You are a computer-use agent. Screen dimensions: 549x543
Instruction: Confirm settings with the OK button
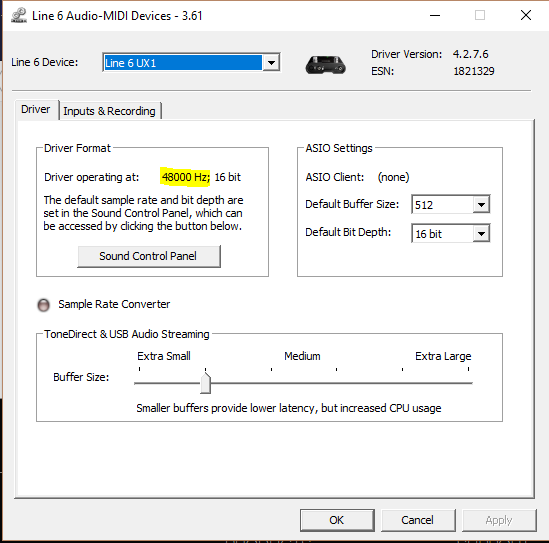(337, 520)
